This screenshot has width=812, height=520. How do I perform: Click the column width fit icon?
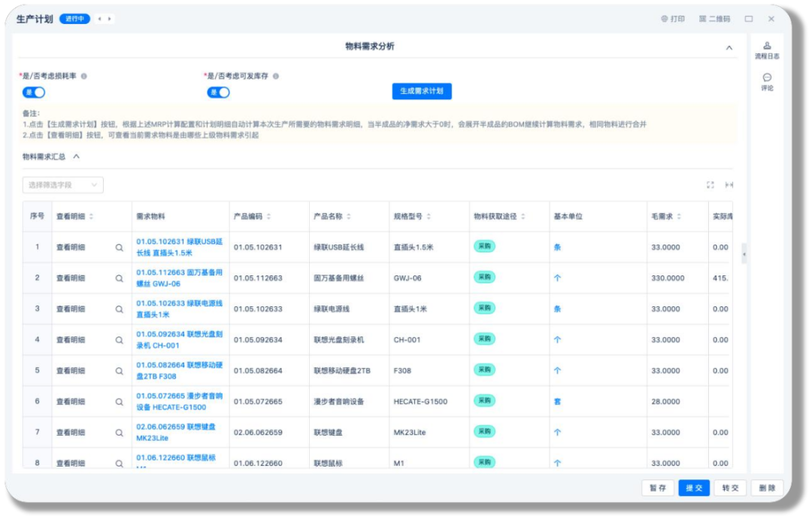pos(729,185)
